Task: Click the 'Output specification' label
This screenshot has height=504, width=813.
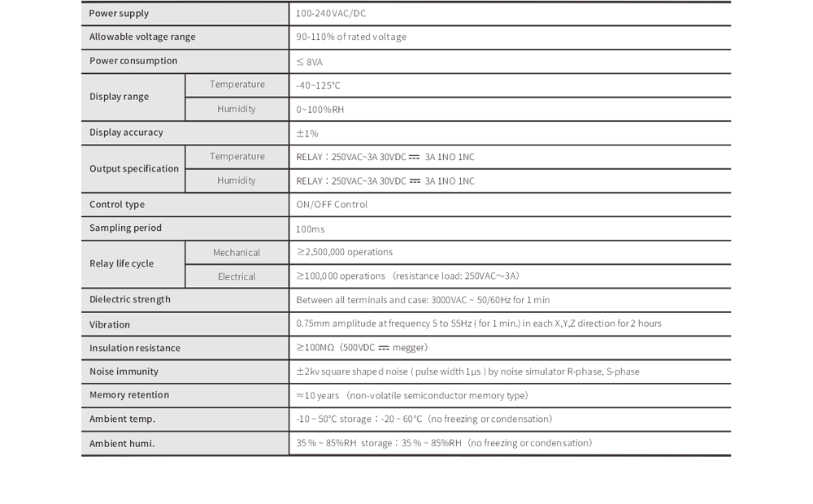Action: click(x=134, y=168)
